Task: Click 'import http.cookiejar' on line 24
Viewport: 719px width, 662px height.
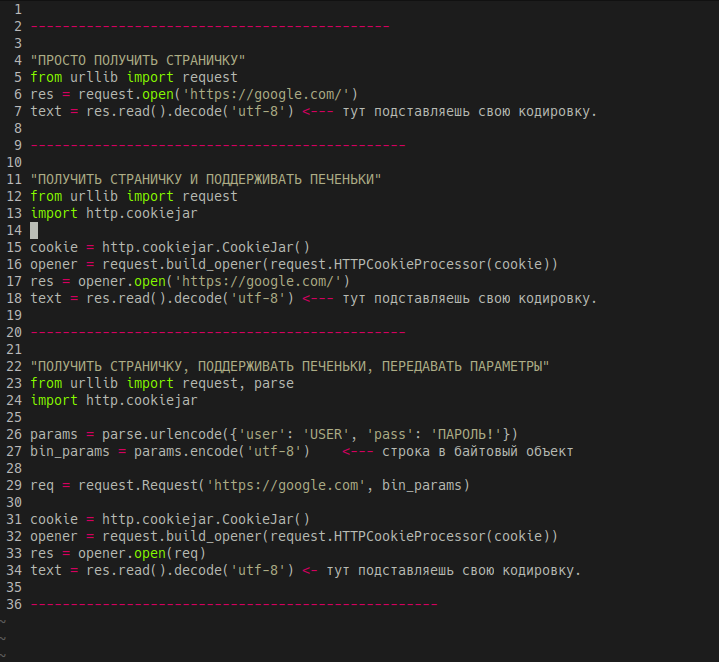Action: tap(114, 400)
